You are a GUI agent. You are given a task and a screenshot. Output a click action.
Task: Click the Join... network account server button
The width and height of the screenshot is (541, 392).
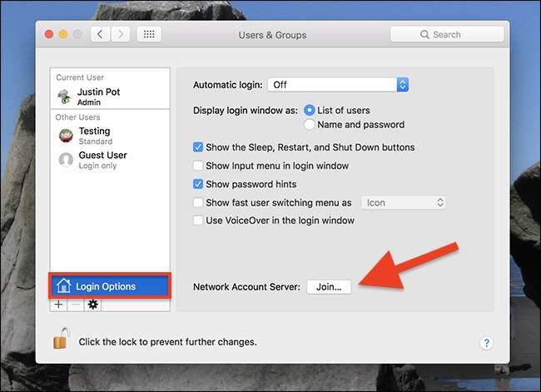tap(329, 286)
